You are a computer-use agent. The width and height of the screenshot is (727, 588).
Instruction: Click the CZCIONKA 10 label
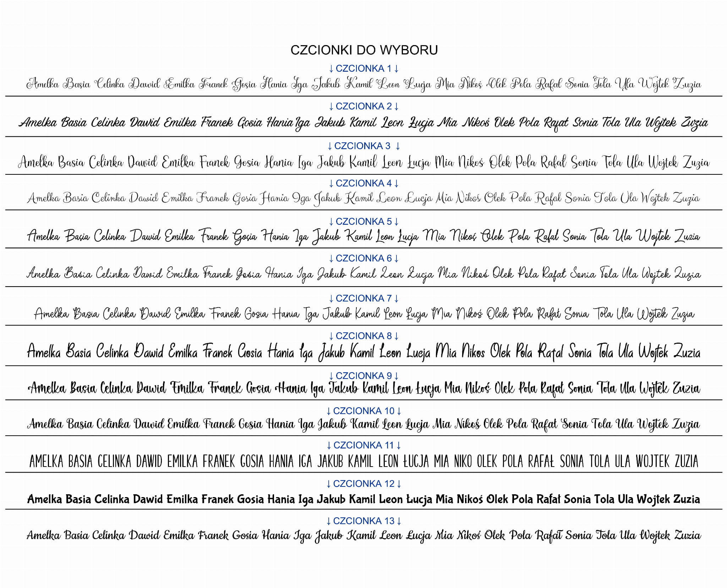pyautogui.click(x=363, y=411)
